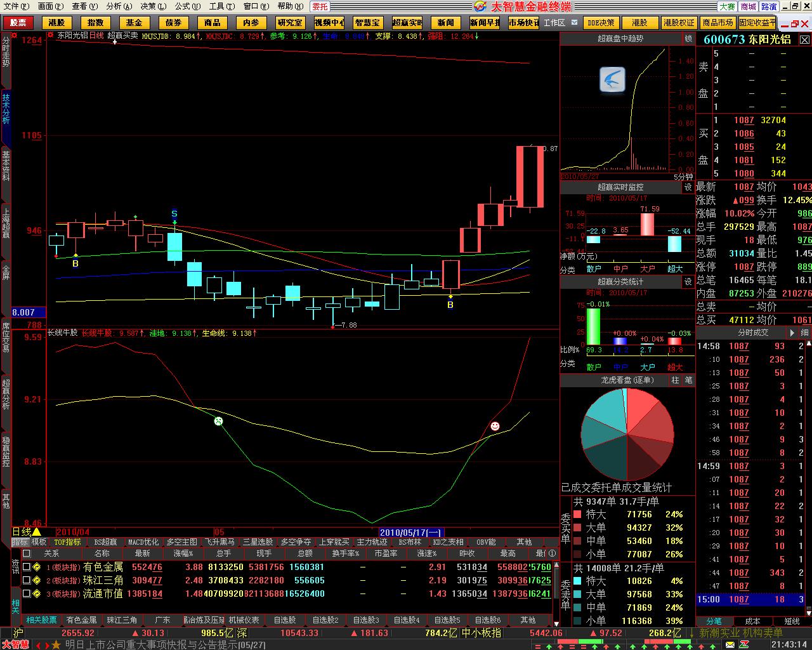Click the yellow icon next to 珠江三角 row
812x650 pixels.
(37, 580)
